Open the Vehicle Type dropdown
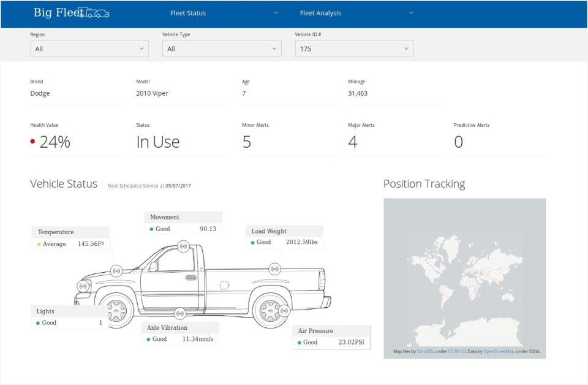This screenshot has width=588, height=385. click(x=221, y=48)
